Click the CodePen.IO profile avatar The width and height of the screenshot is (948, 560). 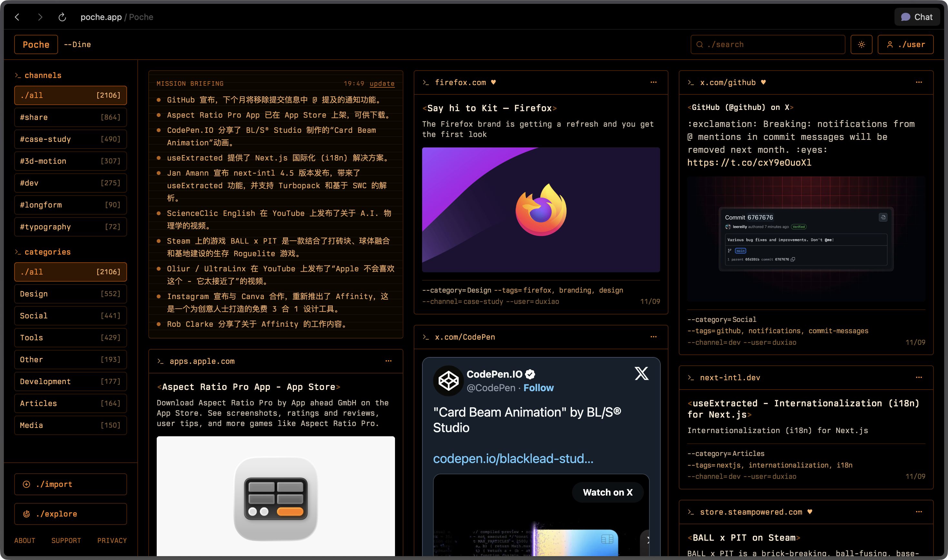[x=449, y=381]
